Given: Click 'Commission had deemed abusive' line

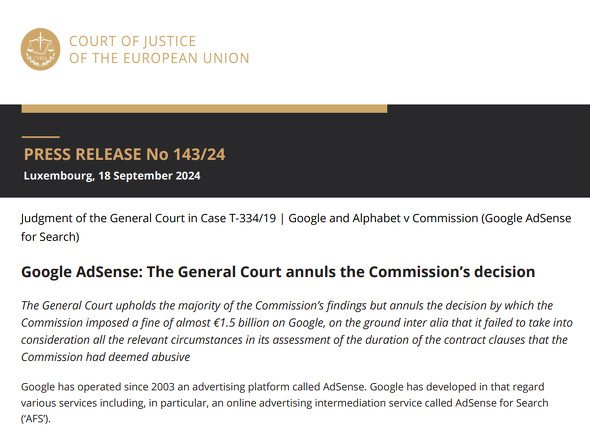Looking at the screenshot, I should [105, 357].
